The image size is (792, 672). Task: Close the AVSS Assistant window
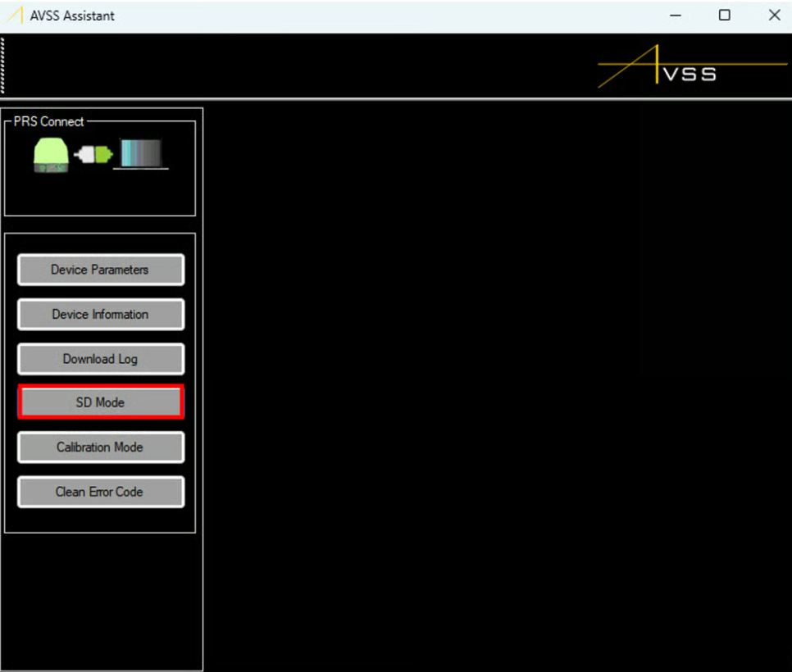(x=774, y=16)
